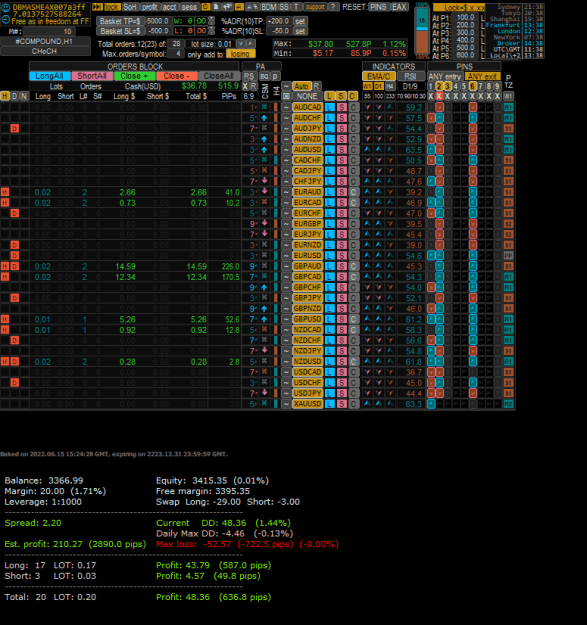587x625 pixels.
Task: Click the PP tag on EURUSD row
Action: point(508,256)
